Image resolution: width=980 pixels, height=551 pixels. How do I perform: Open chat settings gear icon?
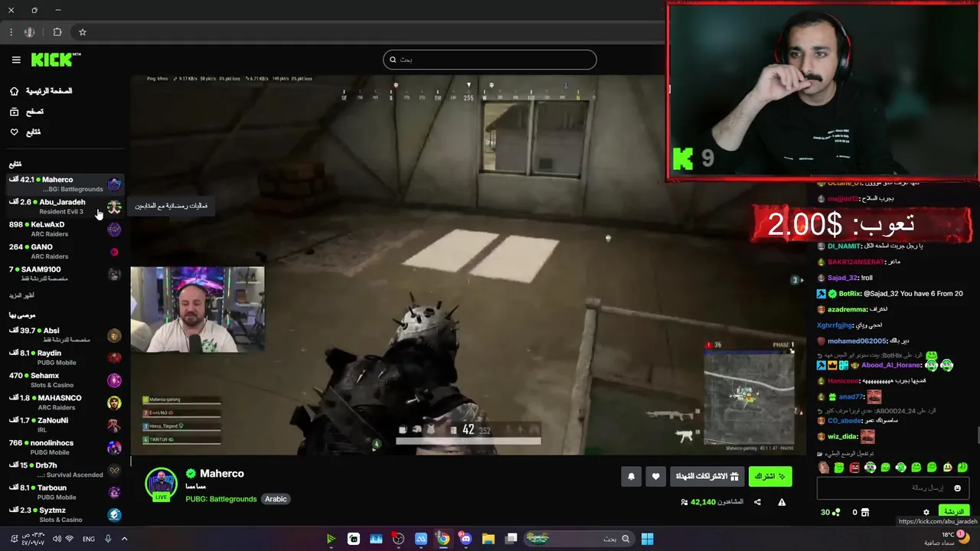click(x=926, y=512)
